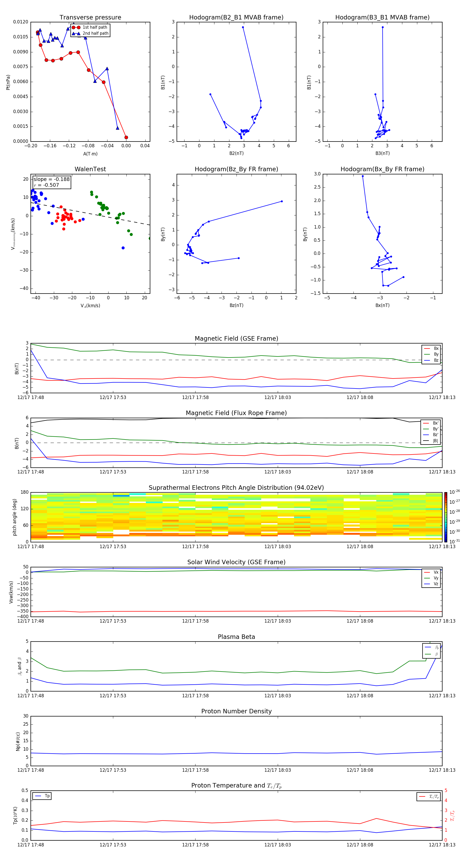Click the Suprathermal Electrons Pitch Angle title
This screenshot has height=868, width=473.
coord(236,488)
